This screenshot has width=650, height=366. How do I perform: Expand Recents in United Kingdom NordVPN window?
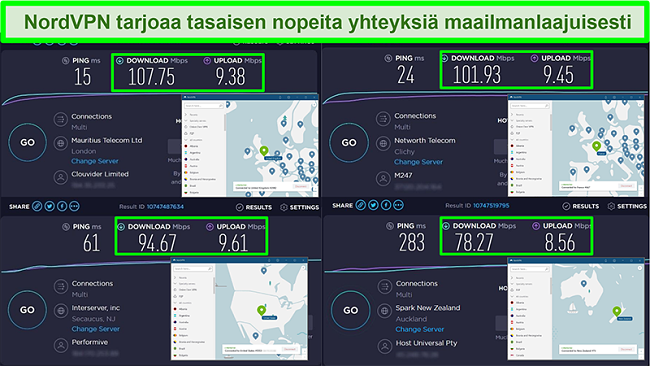tap(186, 115)
